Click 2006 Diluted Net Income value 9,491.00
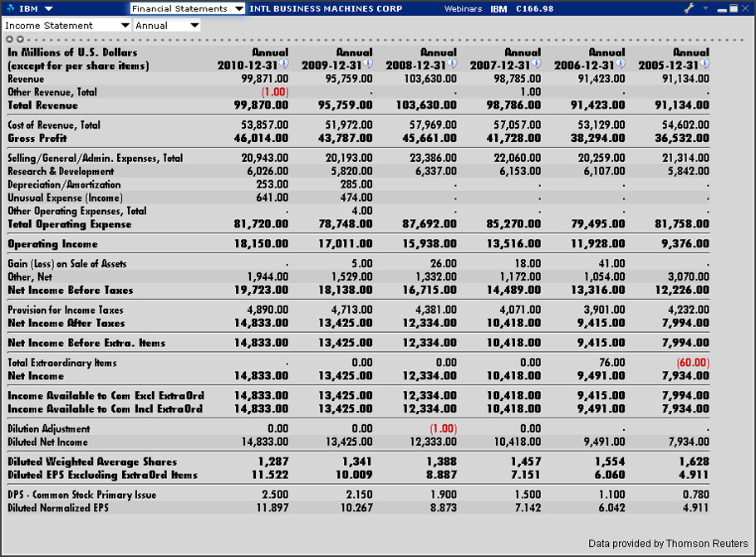Image resolution: width=756 pixels, height=557 pixels. point(604,442)
